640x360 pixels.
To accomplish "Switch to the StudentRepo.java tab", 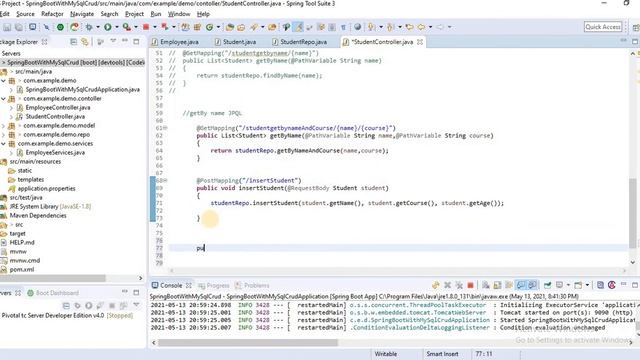I will pyautogui.click(x=303, y=42).
